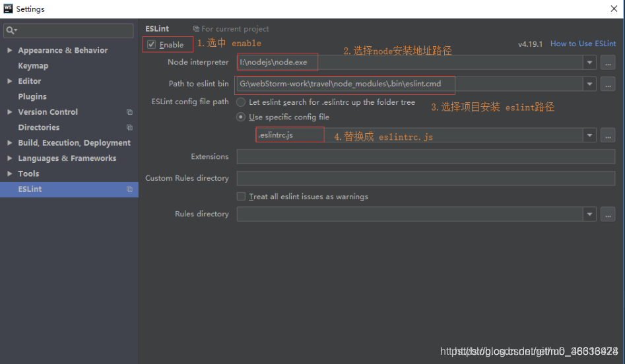The image size is (625, 364).
Task: Expand the Version Control tree node
Action: 9,112
